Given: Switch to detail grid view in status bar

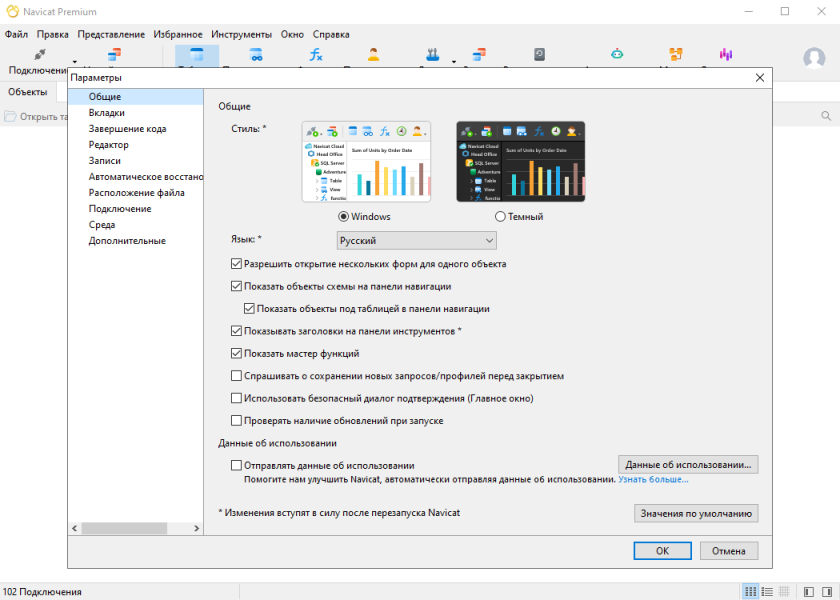Looking at the screenshot, I should 784,591.
